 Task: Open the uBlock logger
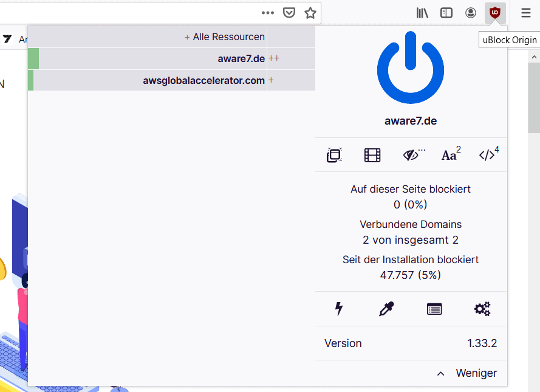(x=434, y=309)
